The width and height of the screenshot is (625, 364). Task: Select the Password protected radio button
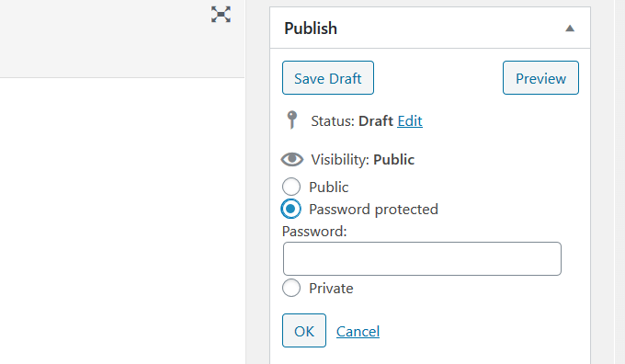pyautogui.click(x=291, y=209)
